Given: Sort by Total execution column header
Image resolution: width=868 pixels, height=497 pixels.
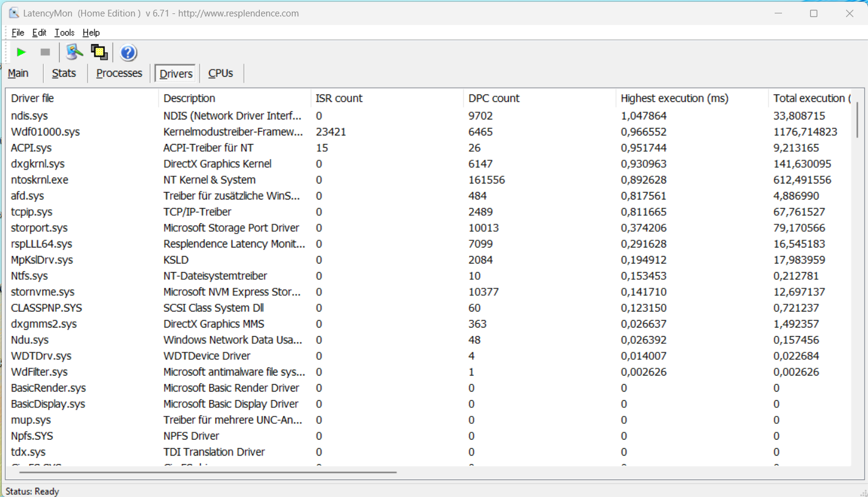Looking at the screenshot, I should tap(809, 98).
